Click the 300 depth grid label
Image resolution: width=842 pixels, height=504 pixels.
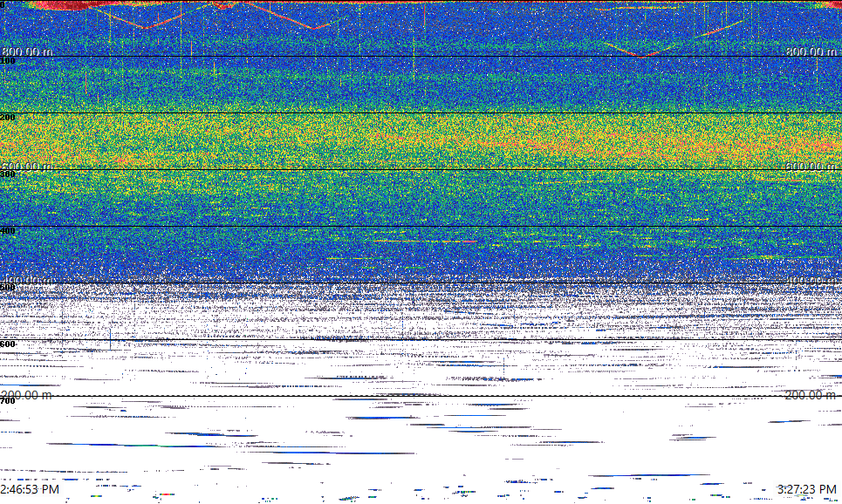8,174
